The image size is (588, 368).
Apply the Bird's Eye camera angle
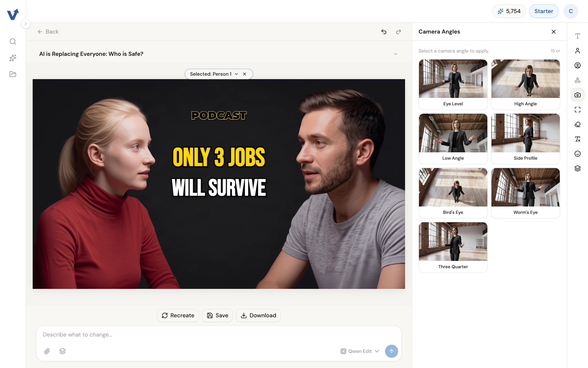click(453, 193)
